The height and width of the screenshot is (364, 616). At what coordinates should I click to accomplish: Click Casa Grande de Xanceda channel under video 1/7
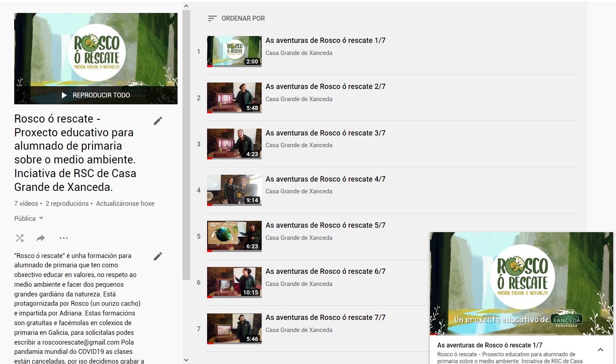299,53
